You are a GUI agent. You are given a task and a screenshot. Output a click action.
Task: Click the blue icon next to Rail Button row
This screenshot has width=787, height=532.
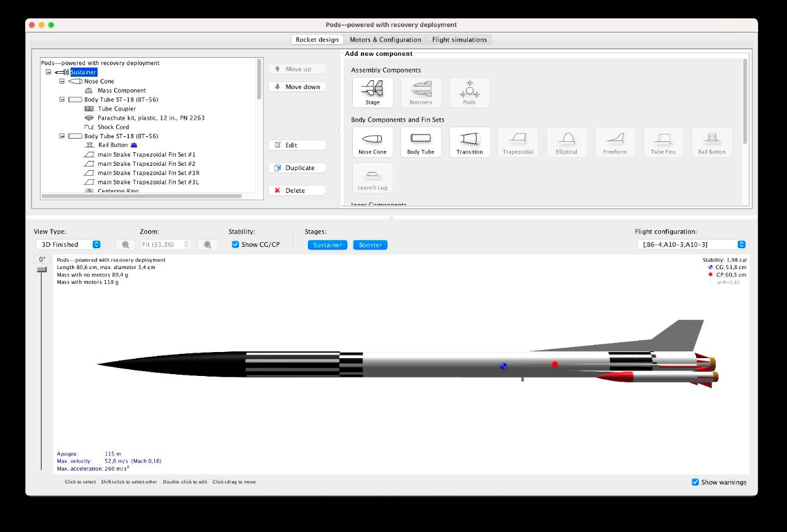point(133,145)
